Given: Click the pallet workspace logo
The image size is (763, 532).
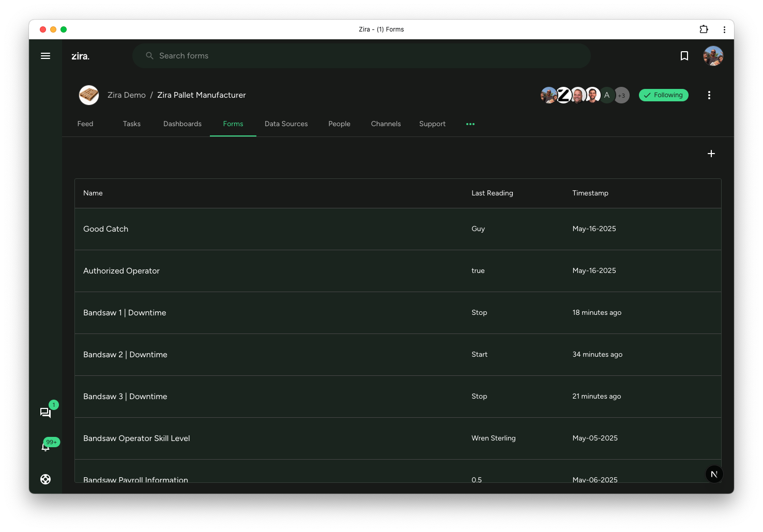Looking at the screenshot, I should coord(89,95).
